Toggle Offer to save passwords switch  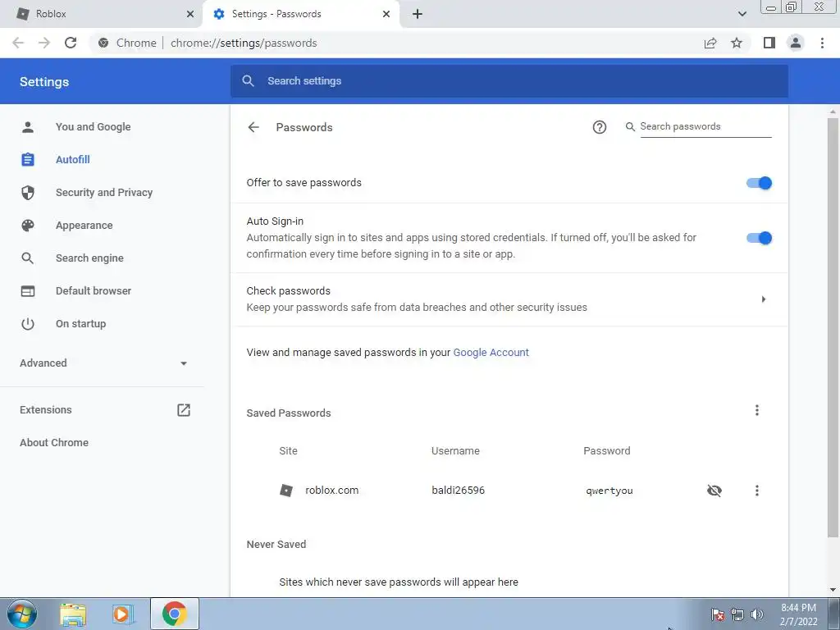click(x=759, y=183)
